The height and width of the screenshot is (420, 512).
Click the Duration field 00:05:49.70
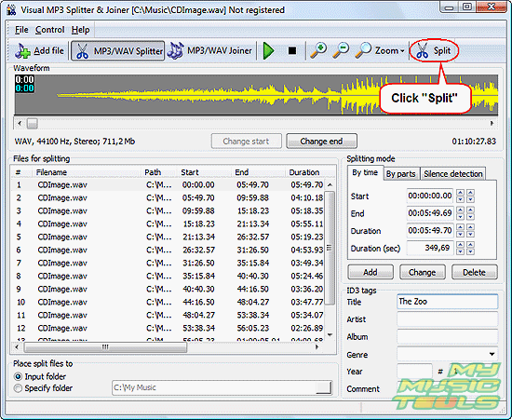click(x=430, y=231)
